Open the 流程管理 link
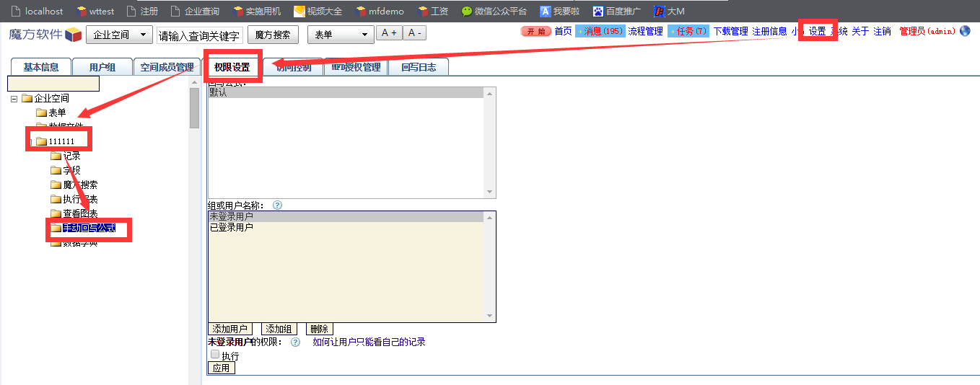Viewport: 980px width, 385px height. [645, 31]
